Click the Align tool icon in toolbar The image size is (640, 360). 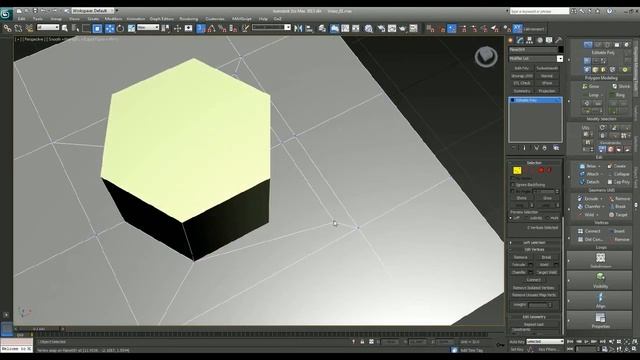coord(309,28)
